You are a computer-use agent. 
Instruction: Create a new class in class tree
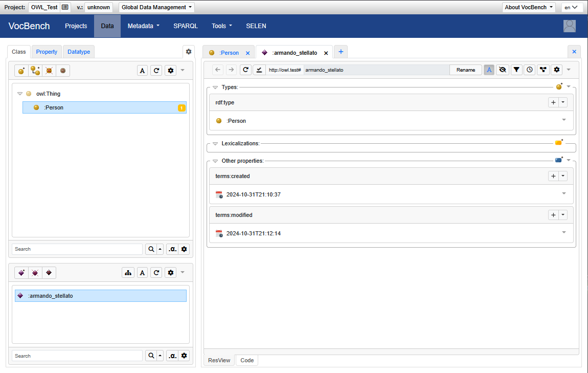(21, 71)
